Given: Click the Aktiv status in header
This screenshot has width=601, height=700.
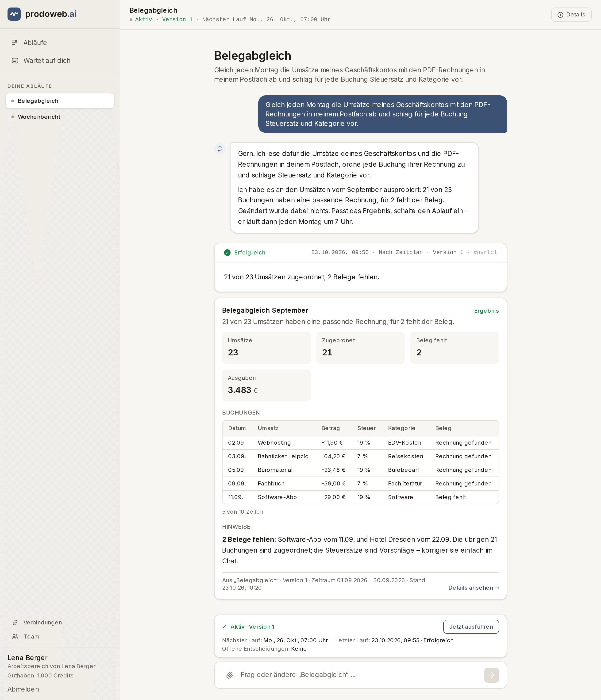Looking at the screenshot, I should click(x=144, y=19).
